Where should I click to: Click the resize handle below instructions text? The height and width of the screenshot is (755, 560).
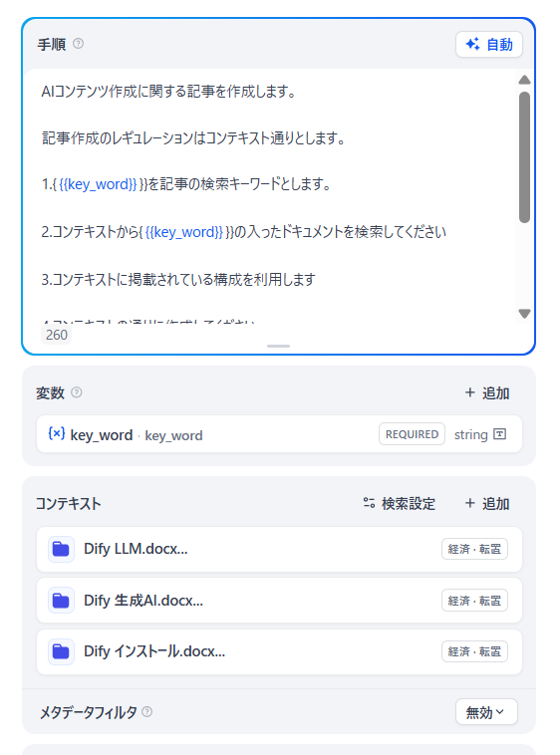coord(278,346)
